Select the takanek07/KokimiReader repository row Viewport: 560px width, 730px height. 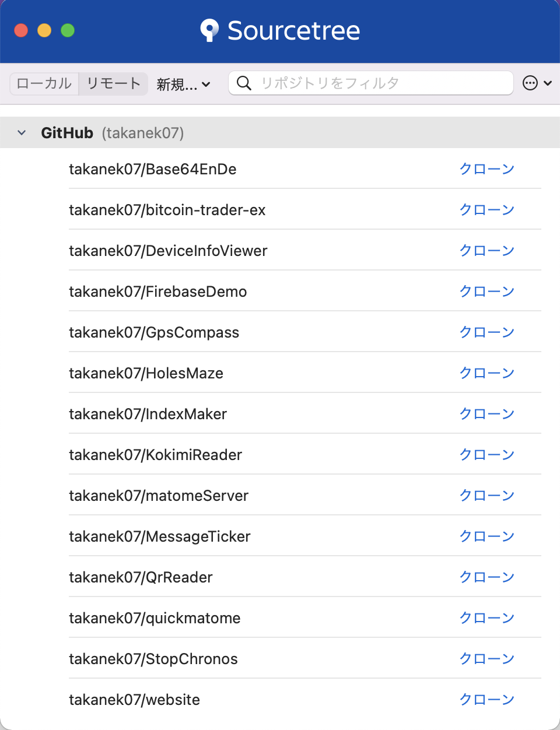[233, 455]
